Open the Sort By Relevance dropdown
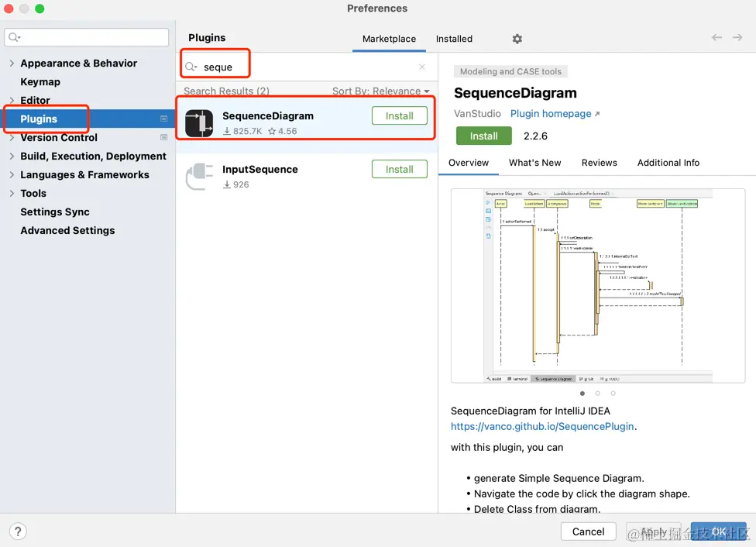 tap(381, 91)
